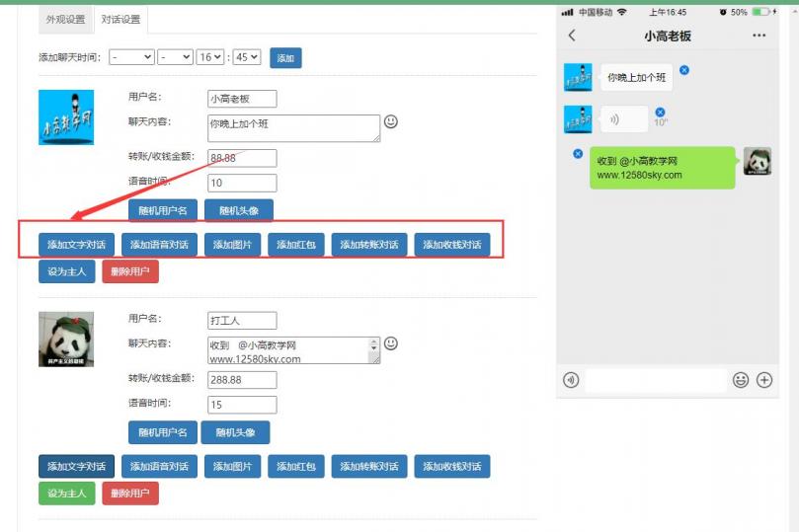Viewport: 799px width, 532px height.
Task: Delete the green 收到 message in preview
Action: pyautogui.click(x=578, y=154)
